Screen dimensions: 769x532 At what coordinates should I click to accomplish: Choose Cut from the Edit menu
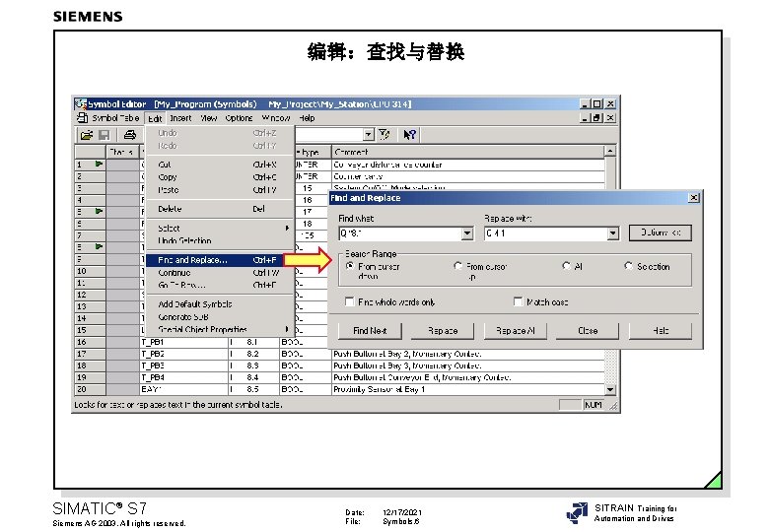point(220,165)
